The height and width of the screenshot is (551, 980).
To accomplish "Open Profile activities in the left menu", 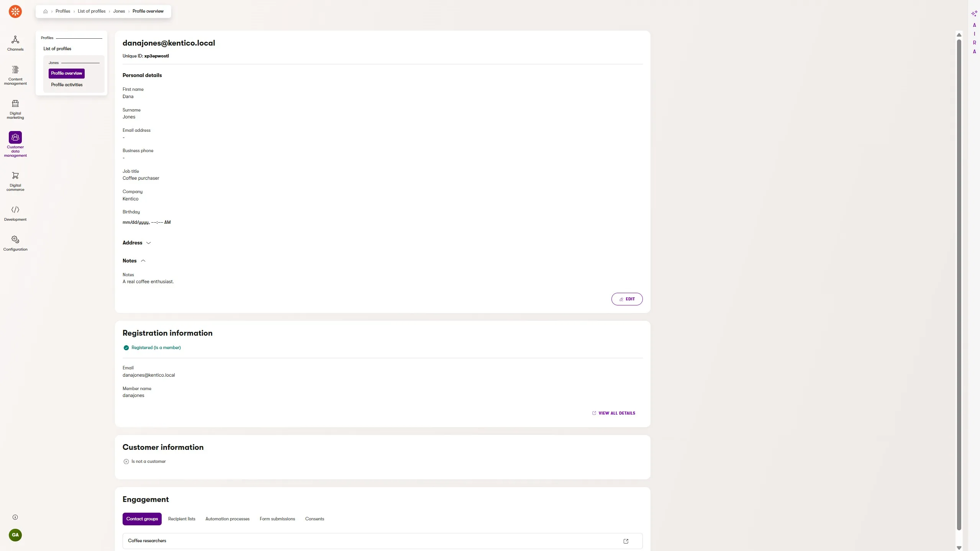I will [x=67, y=85].
